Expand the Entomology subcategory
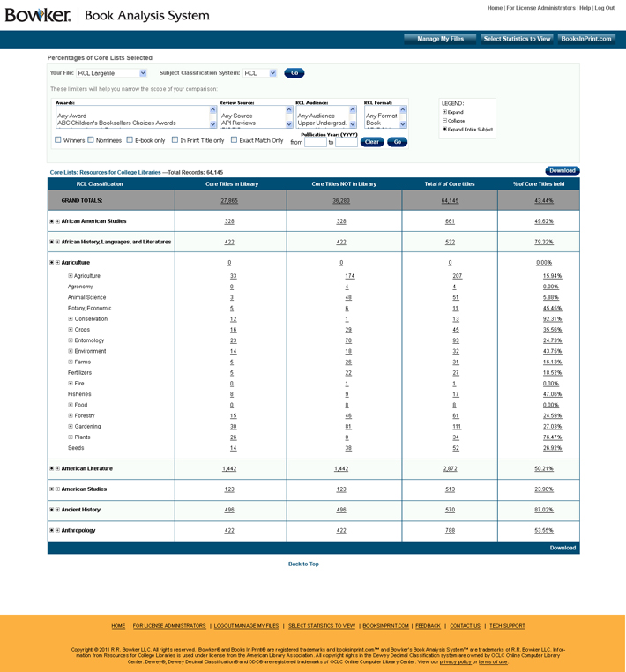 pos(71,340)
